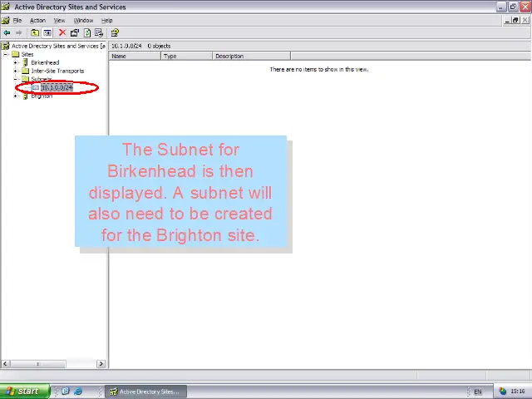The image size is (532, 399).
Task: Click the 10.1.0.0/24 result pane header text
Action: pyautogui.click(x=126, y=46)
